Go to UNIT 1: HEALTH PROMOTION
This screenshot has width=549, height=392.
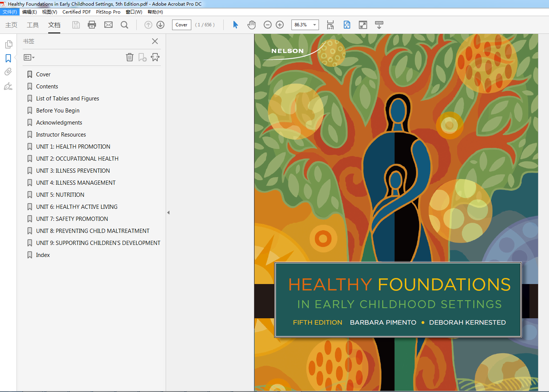pyautogui.click(x=73, y=147)
